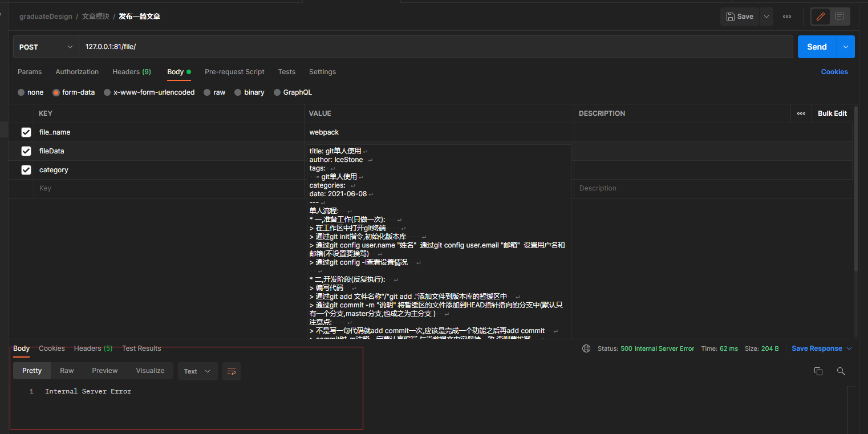Image resolution: width=868 pixels, height=434 pixels.
Task: Click the 500 Internal Server Error status
Action: click(658, 348)
